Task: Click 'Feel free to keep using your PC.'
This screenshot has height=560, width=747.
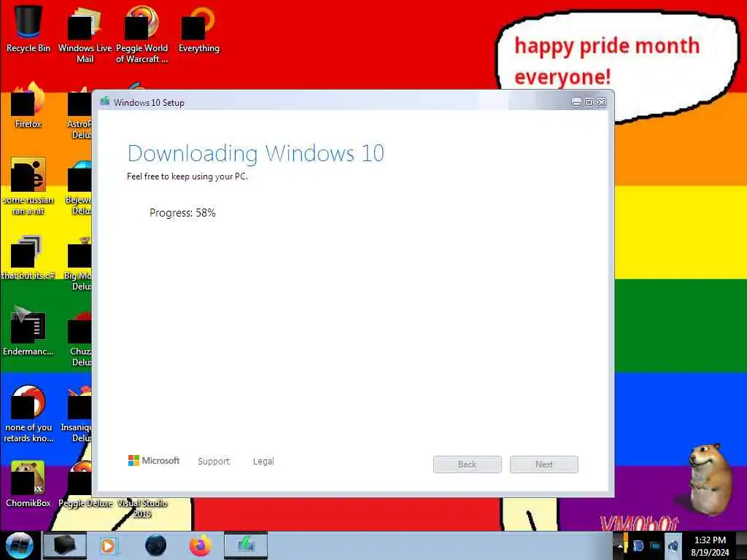Action: (187, 176)
